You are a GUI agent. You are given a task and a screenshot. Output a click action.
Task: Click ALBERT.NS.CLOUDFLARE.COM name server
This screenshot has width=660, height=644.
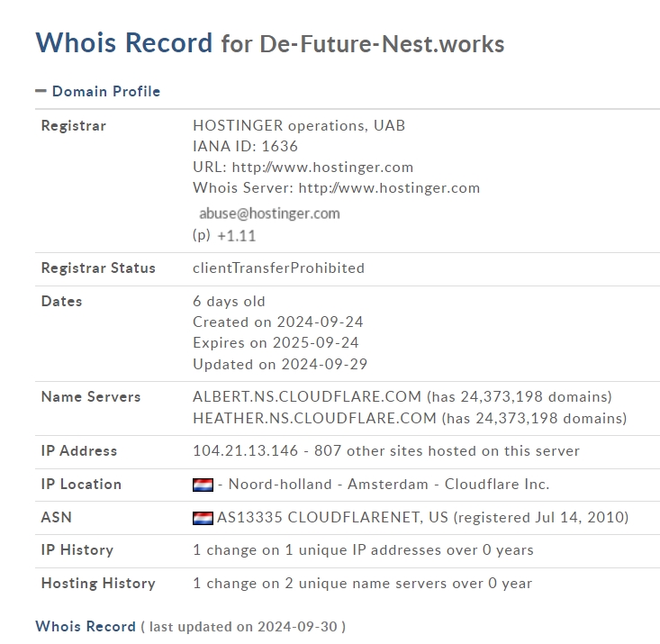click(x=307, y=397)
